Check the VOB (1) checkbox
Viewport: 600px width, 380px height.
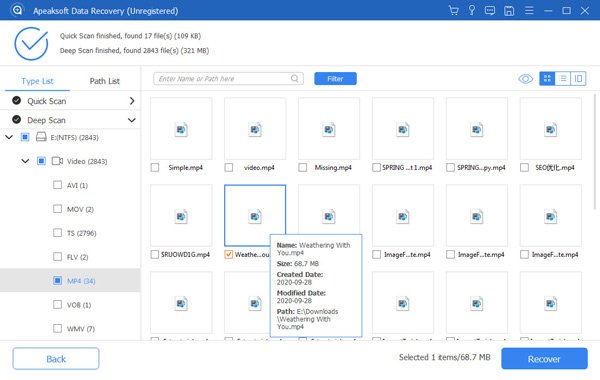pyautogui.click(x=57, y=305)
